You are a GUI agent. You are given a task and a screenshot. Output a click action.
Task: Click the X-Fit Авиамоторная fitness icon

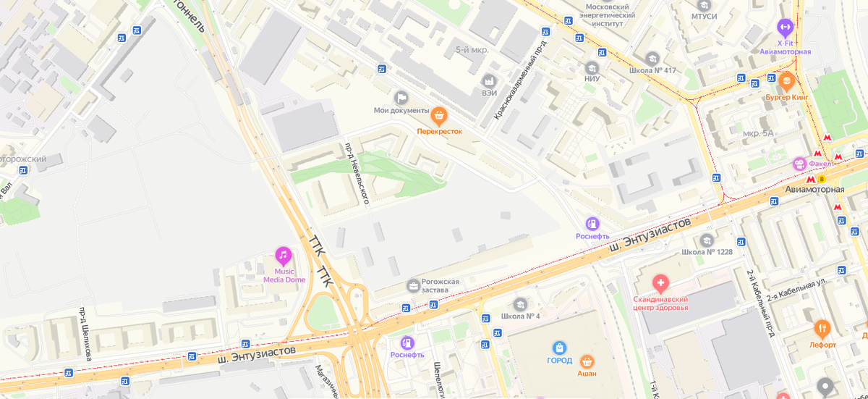(785, 28)
